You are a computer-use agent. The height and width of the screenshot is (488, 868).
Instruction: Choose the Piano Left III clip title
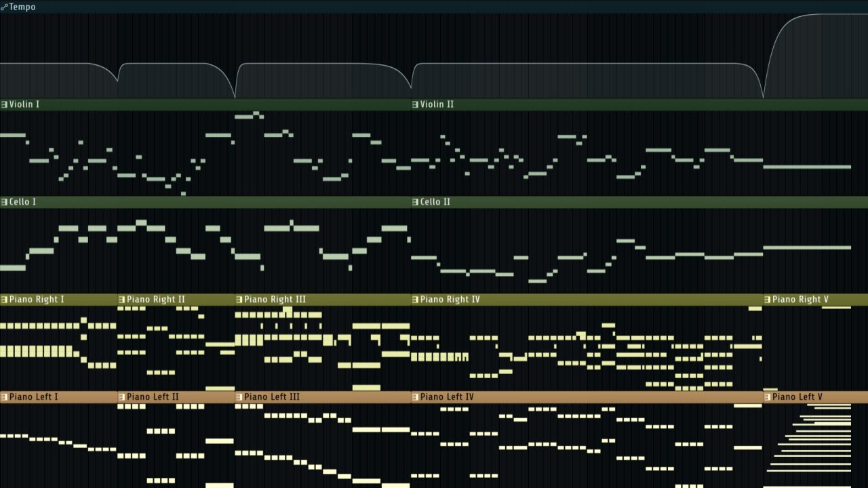[x=273, y=397]
